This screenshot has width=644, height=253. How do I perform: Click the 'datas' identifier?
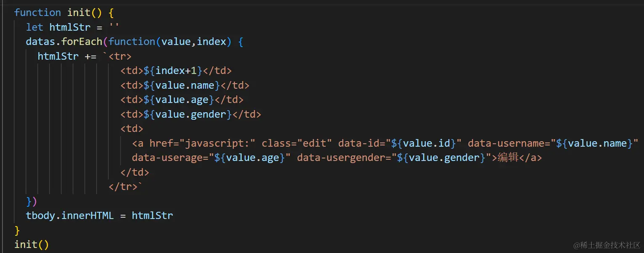pyautogui.click(x=41, y=42)
